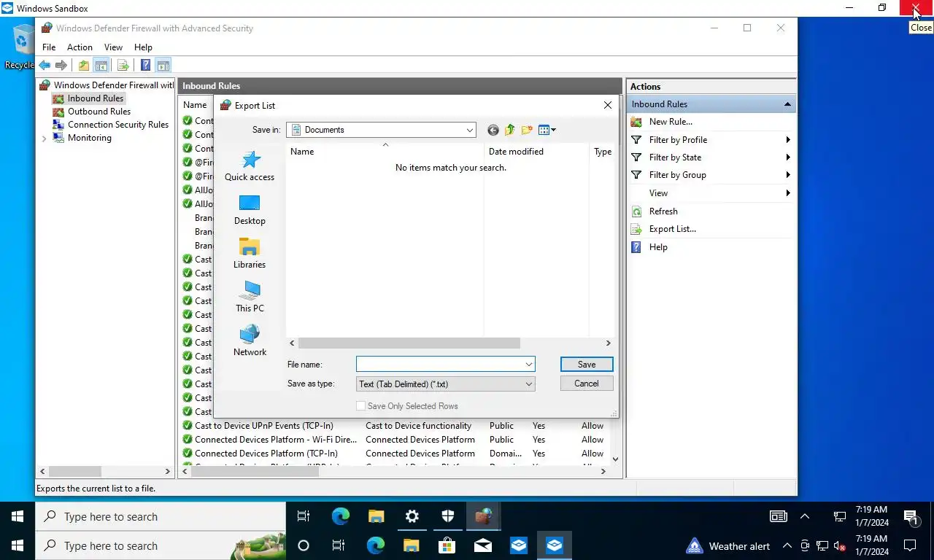934x560 pixels.
Task: Open the Action menu
Action: click(80, 47)
